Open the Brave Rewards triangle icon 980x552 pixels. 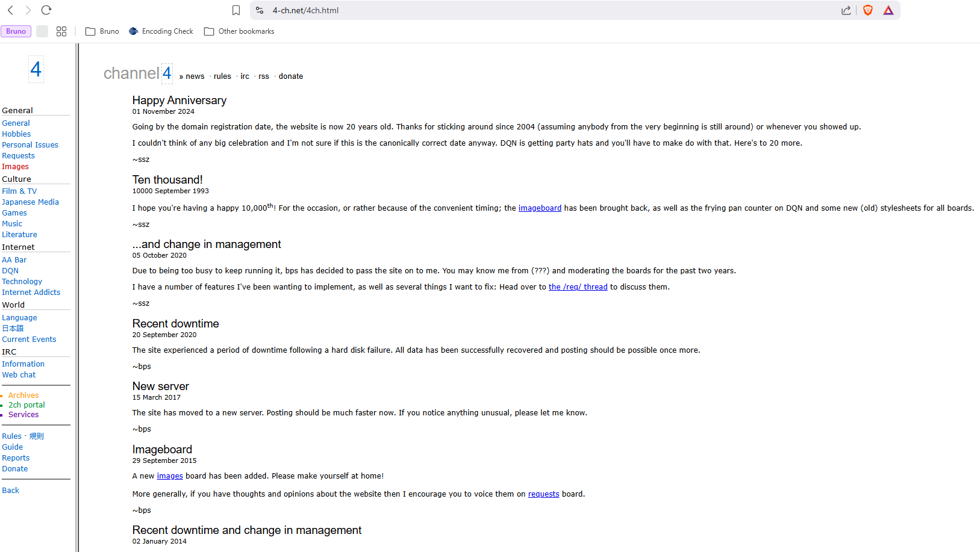point(888,10)
